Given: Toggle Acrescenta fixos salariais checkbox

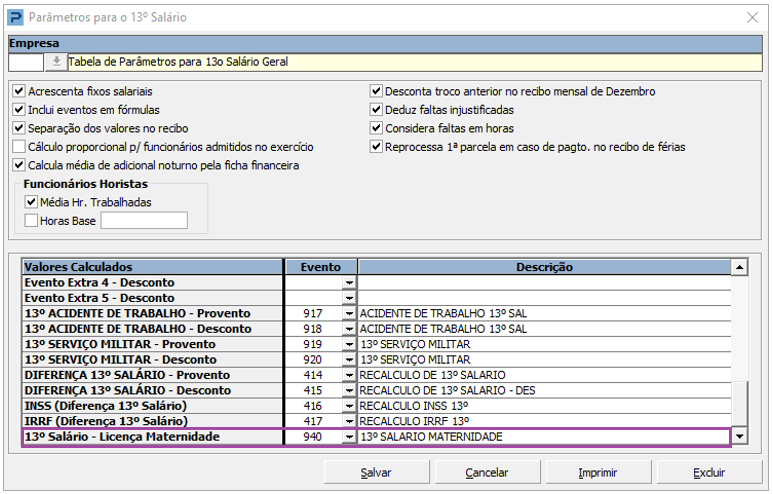Looking at the screenshot, I should pos(19,91).
